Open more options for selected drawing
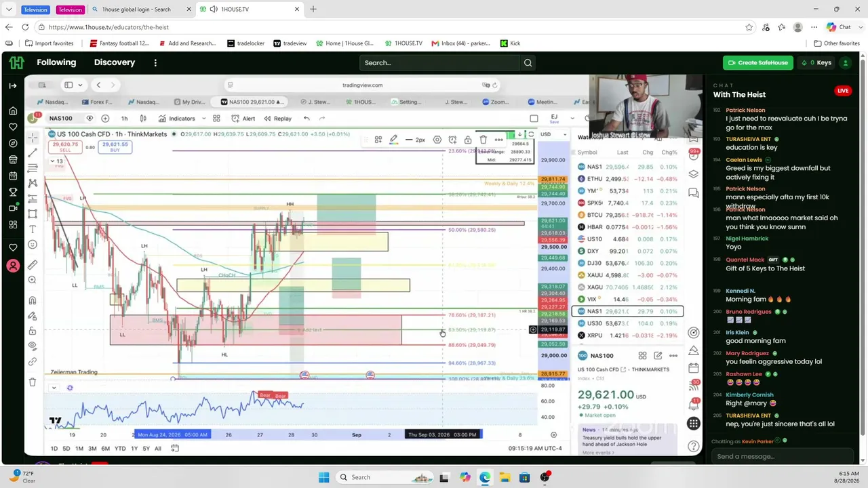 click(499, 140)
